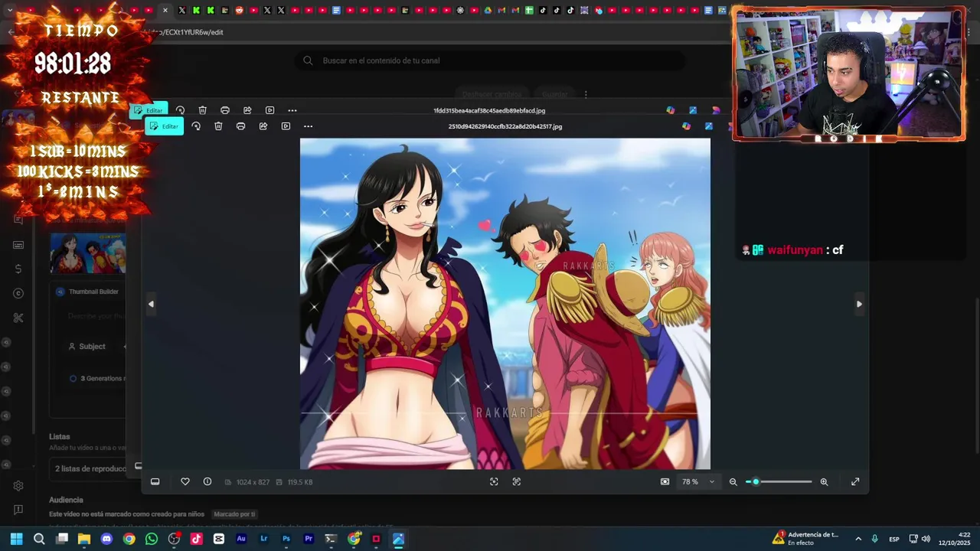The height and width of the screenshot is (551, 980).
Task: Zoom in with the plus magnifier
Action: pos(824,481)
